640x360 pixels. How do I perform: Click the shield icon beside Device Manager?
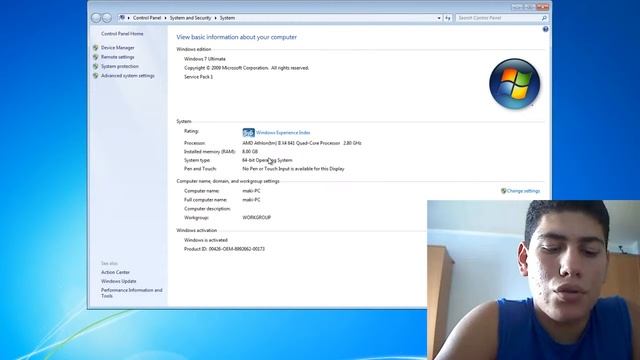point(96,48)
